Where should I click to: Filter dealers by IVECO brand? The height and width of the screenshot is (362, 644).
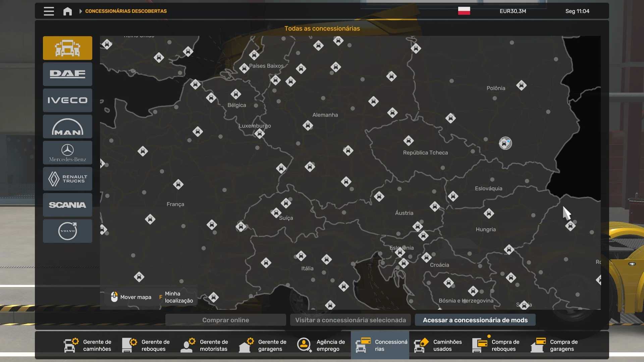pos(67,100)
